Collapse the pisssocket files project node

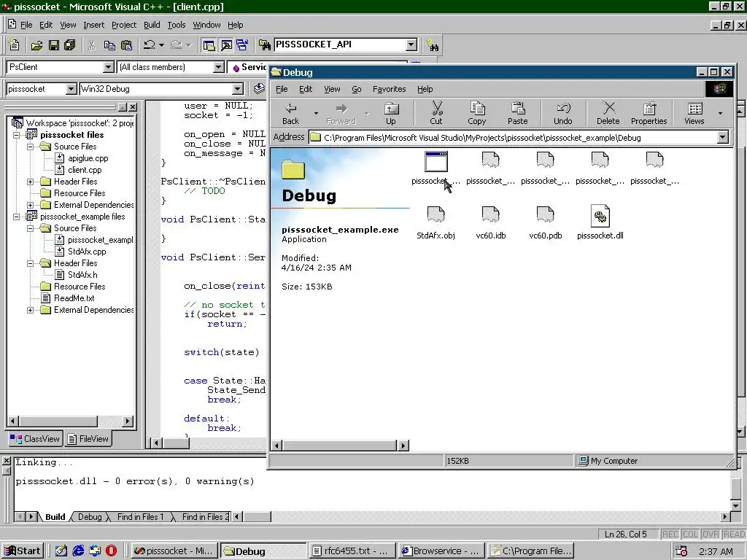click(x=16, y=135)
